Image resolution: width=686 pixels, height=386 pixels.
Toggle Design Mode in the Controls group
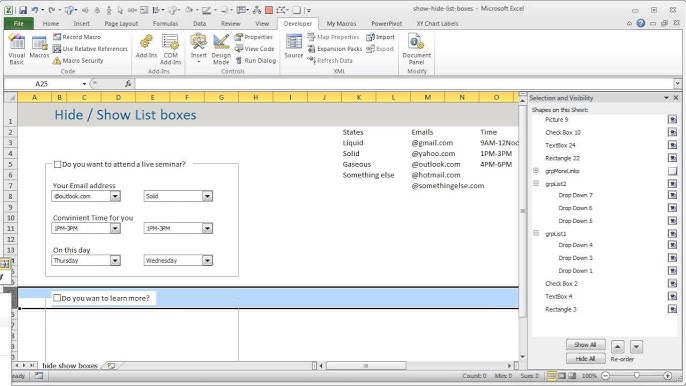[221, 49]
